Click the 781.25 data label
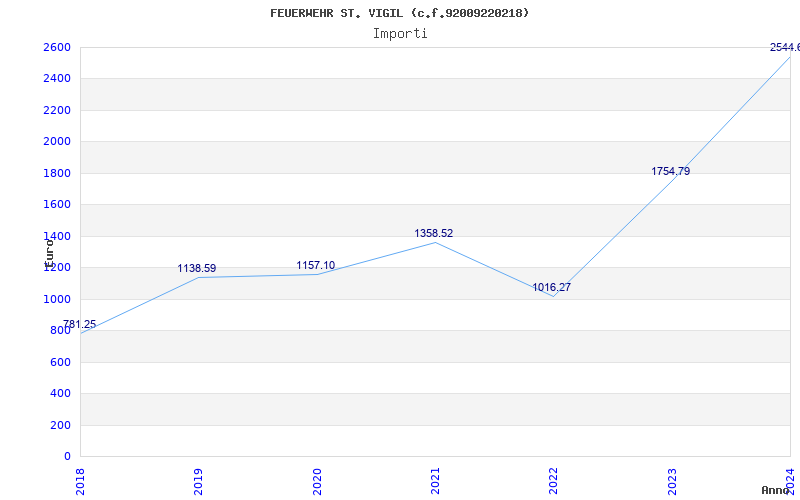The height and width of the screenshot is (500, 800). point(80,324)
